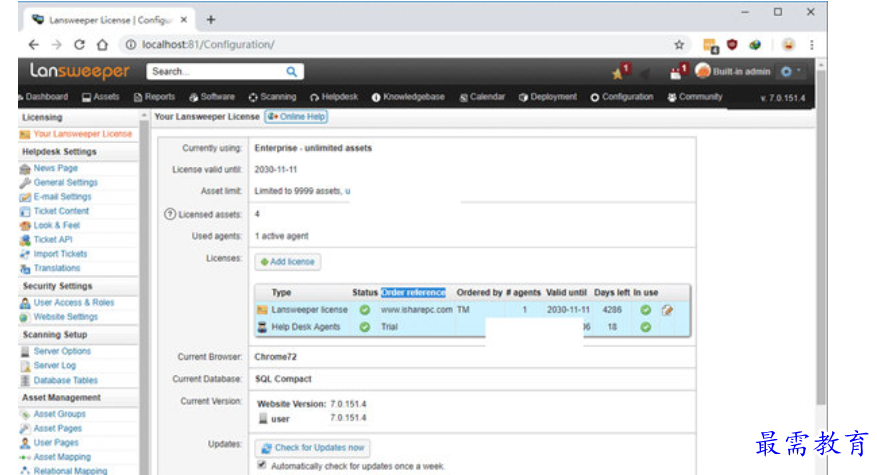This screenshot has width=877, height=475.
Task: Click the browser home icon
Action: click(102, 45)
